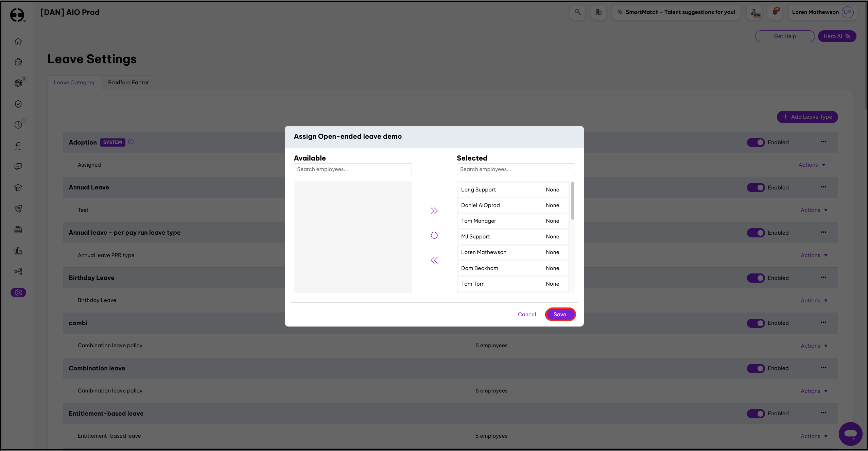
Task: Open the pound sign payroll icon
Action: pyautogui.click(x=18, y=146)
